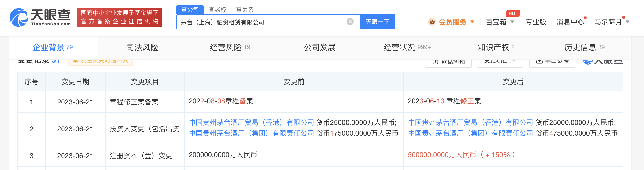This screenshot has width=644, height=170.
Task: Click the 马尔萨月 username
Action: [x=608, y=22]
